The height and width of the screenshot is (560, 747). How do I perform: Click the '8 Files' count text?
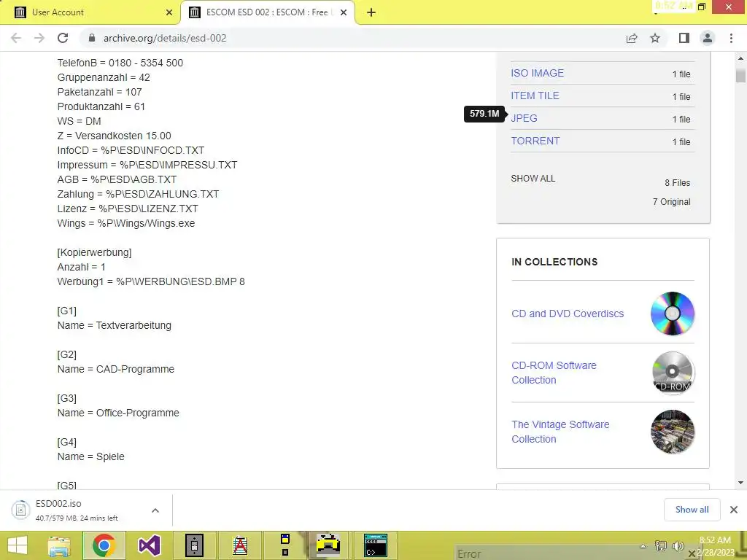click(678, 183)
